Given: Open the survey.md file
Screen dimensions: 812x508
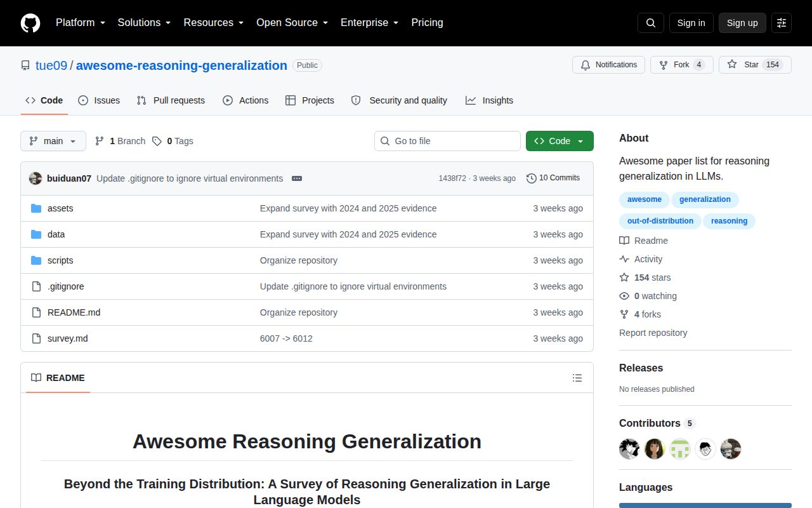Looking at the screenshot, I should 67,338.
